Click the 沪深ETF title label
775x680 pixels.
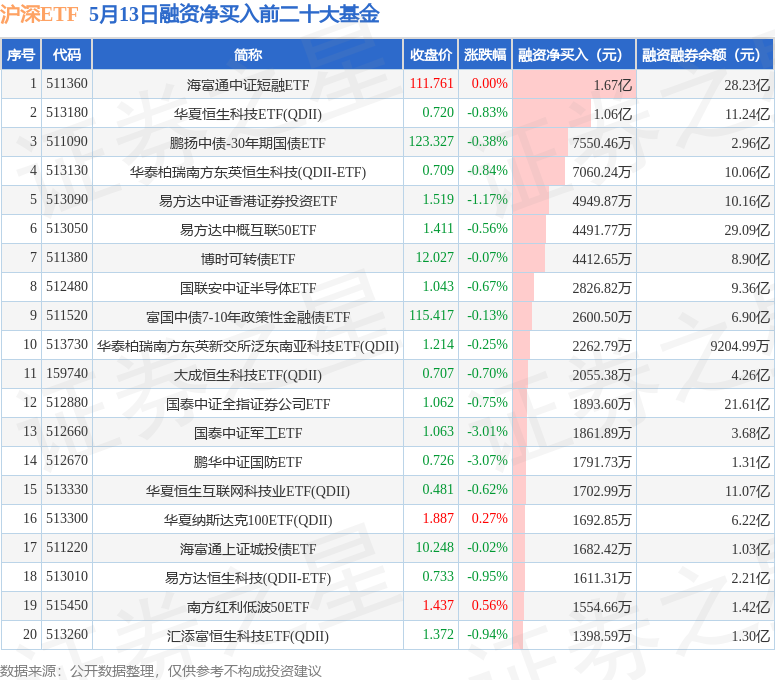tap(39, 15)
